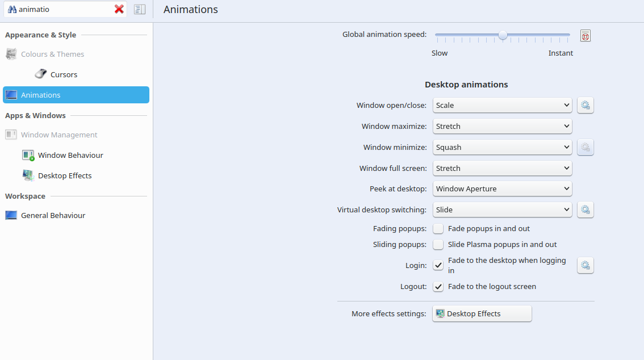This screenshot has width=644, height=360.
Task: Click the General Behaviour icon
Action: [x=11, y=215]
